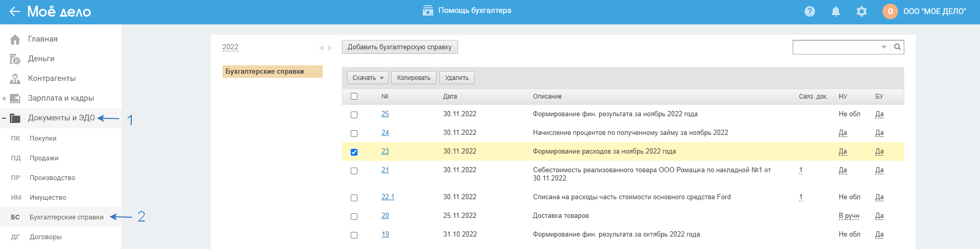The image size is (980, 249).
Task: Open the notifications bell icon
Action: point(835,11)
